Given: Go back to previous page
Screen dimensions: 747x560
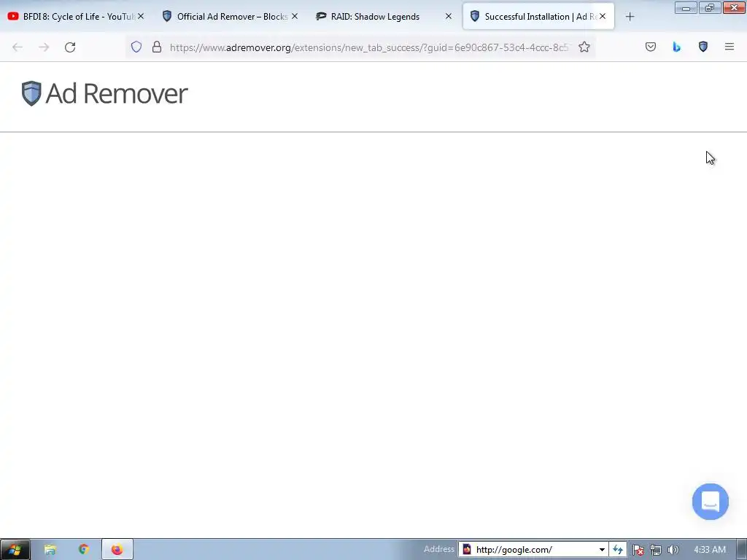Looking at the screenshot, I should (18, 47).
